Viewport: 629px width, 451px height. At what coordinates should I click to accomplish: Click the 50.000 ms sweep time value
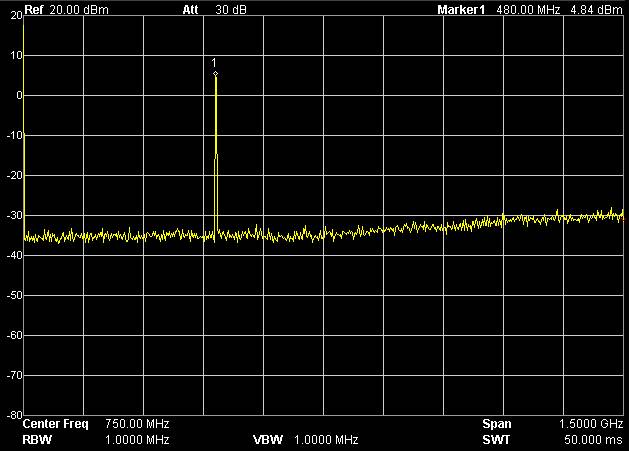point(593,440)
